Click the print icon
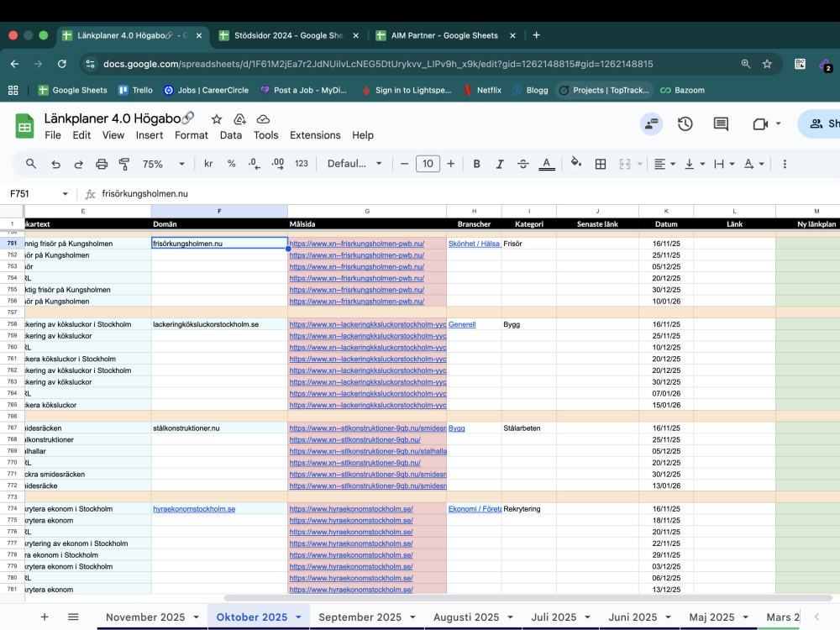Image resolution: width=840 pixels, height=630 pixels. pos(102,164)
